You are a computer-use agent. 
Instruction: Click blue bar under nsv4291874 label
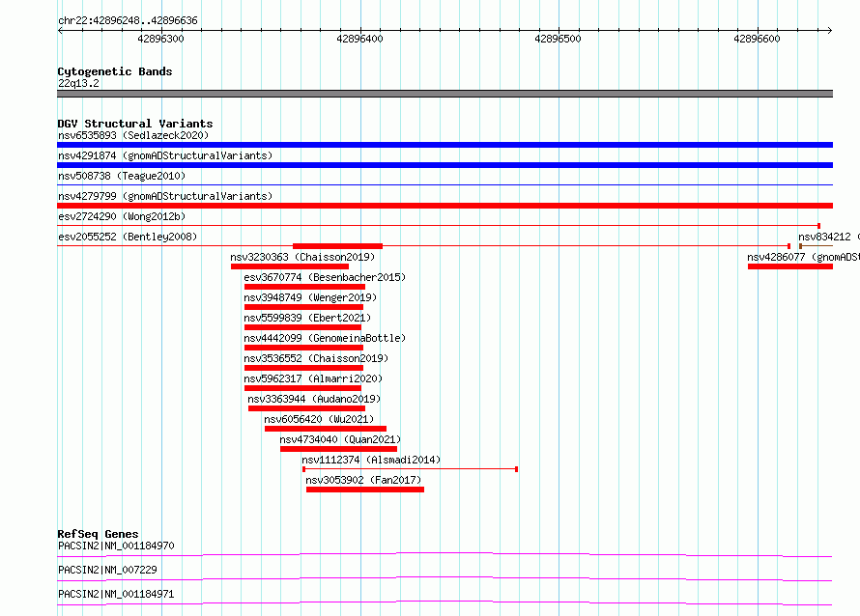pos(444,165)
